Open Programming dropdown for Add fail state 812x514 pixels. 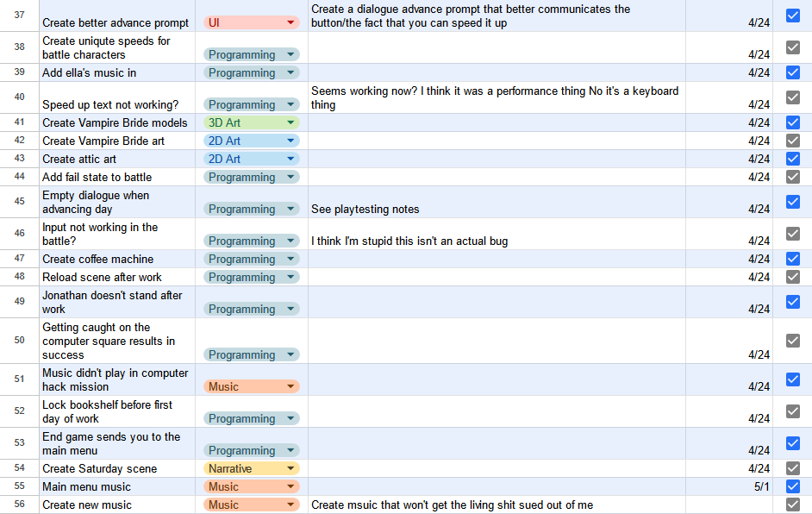(290, 177)
